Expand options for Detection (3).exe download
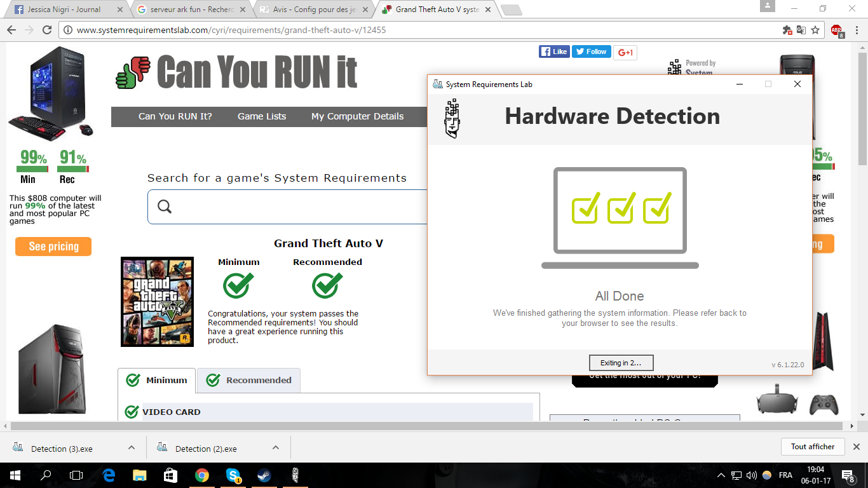This screenshot has width=868, height=488. 132,447
